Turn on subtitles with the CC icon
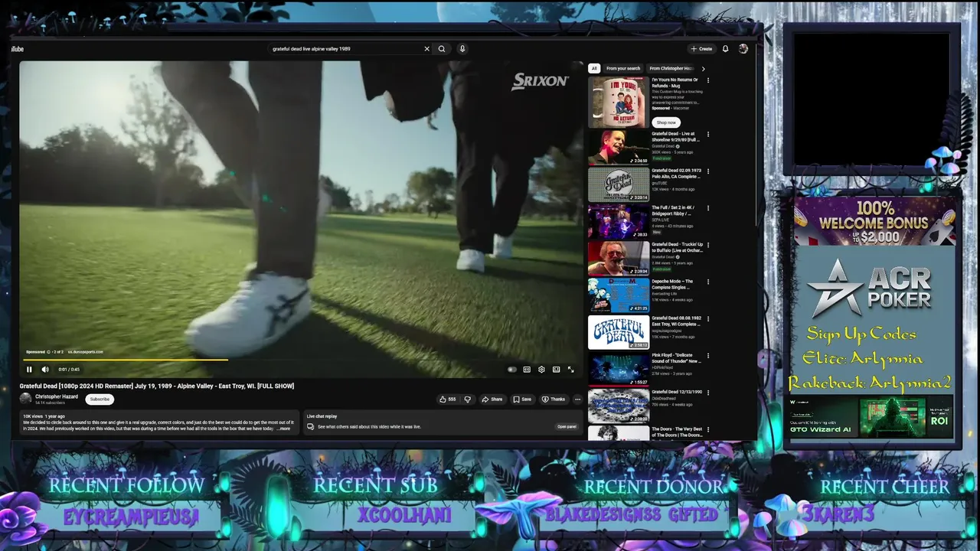 coord(527,370)
